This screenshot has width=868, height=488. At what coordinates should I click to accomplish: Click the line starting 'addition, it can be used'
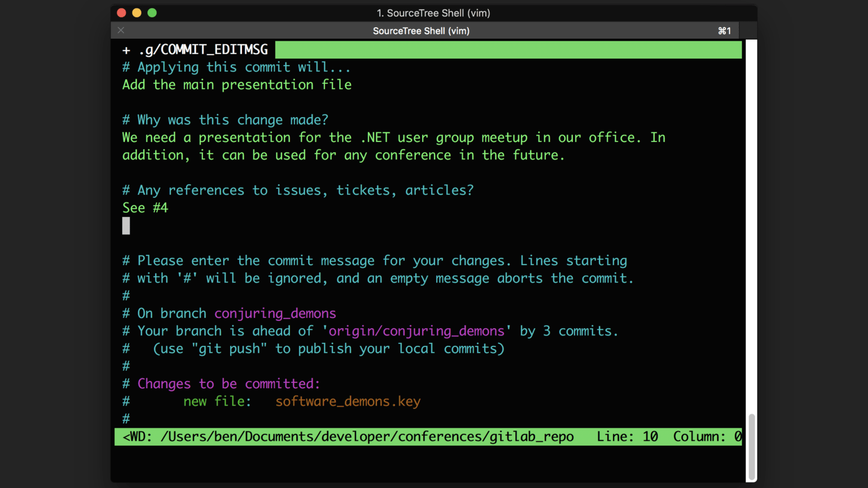(343, 155)
